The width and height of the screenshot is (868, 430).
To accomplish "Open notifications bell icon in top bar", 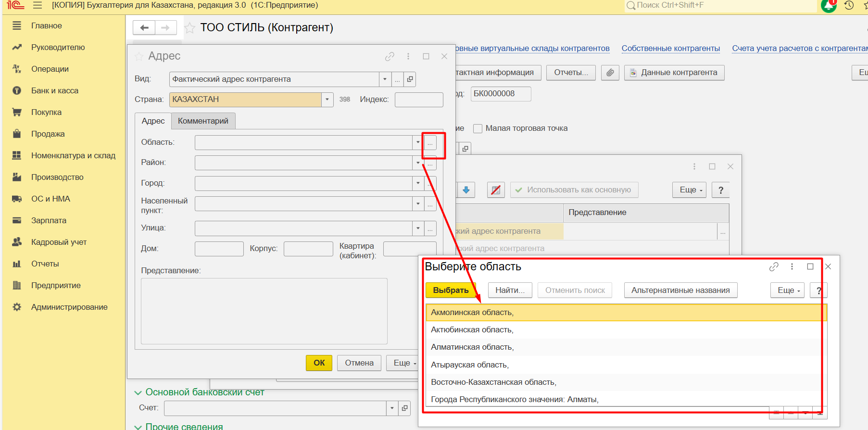I will pyautogui.click(x=829, y=5).
